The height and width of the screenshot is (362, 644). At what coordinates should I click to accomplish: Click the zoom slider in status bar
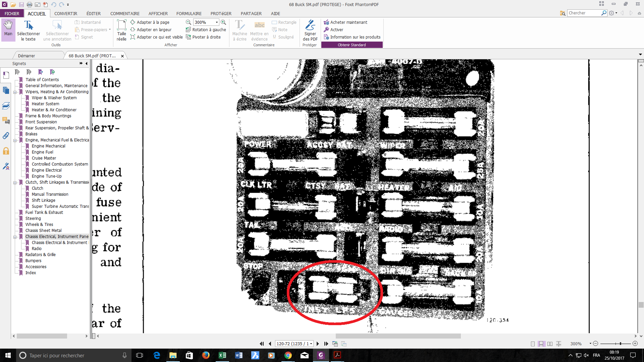(x=616, y=344)
